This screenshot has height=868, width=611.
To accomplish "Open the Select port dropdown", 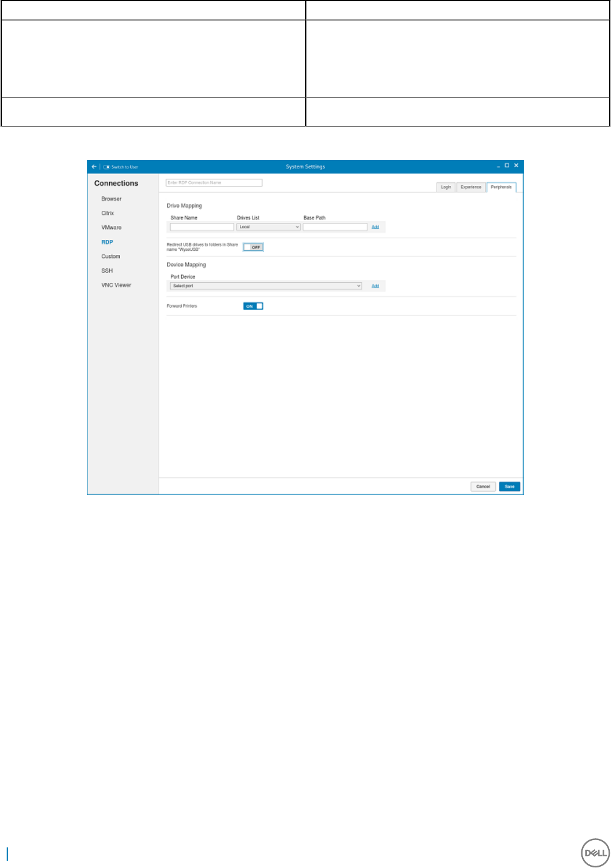I will [x=266, y=286].
